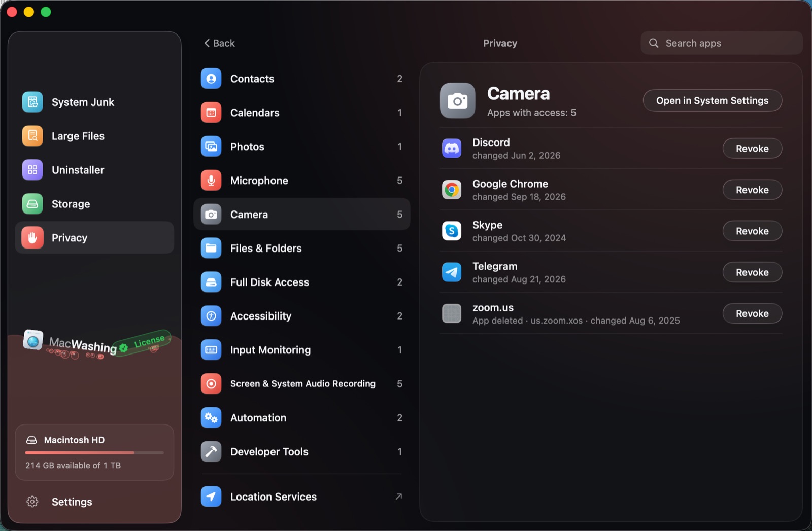Click the green License badge
Image resolution: width=812 pixels, height=531 pixels.
[142, 344]
